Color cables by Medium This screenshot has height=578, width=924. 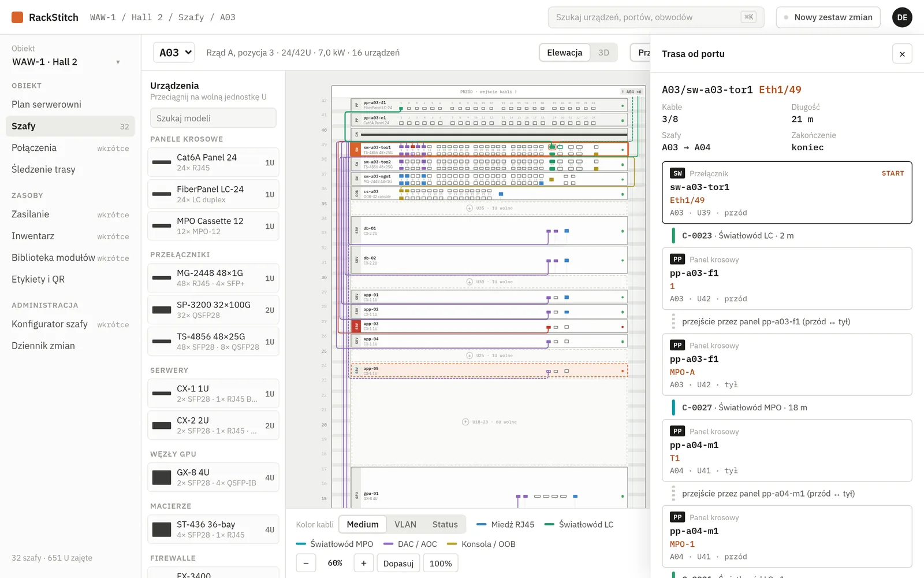tap(363, 524)
